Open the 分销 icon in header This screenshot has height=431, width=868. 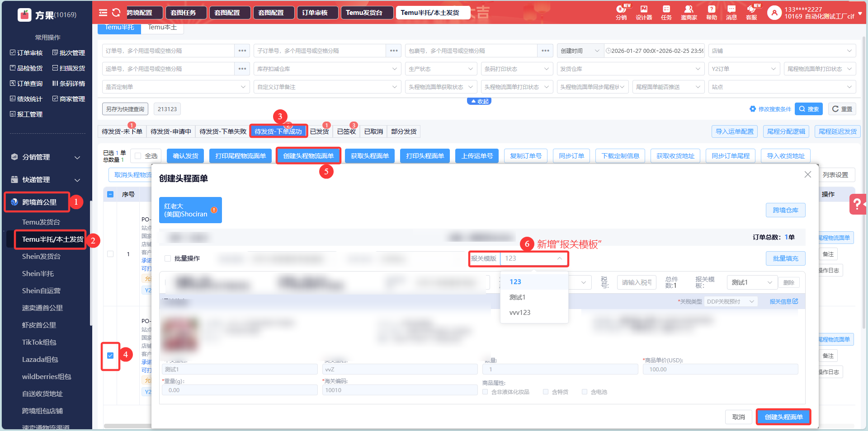(x=621, y=12)
